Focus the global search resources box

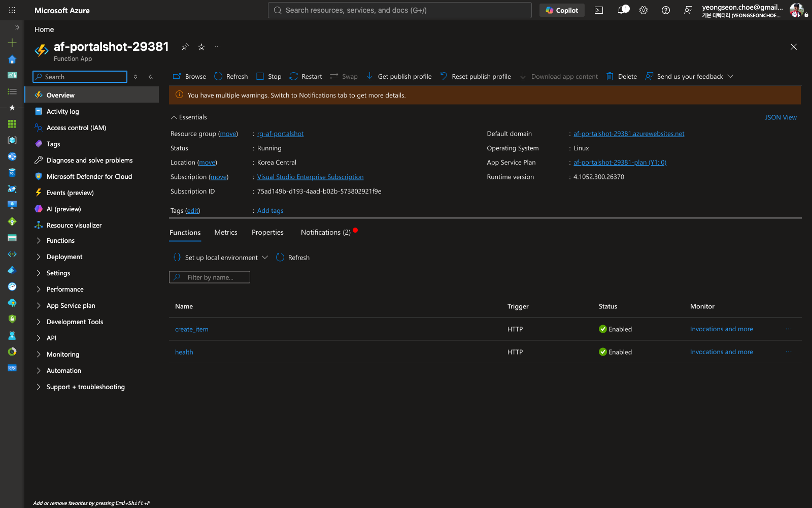[400, 10]
